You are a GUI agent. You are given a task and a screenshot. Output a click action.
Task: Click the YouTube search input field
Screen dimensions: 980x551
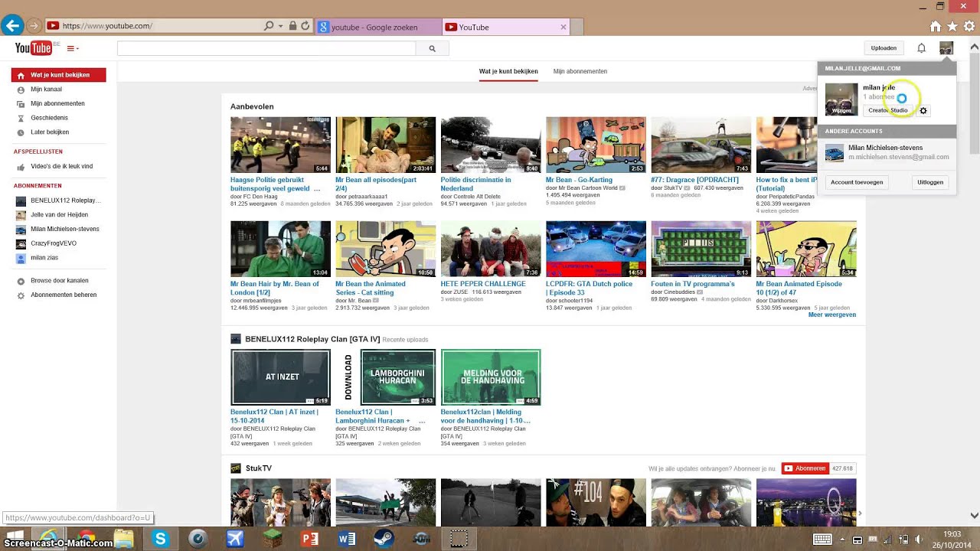[x=266, y=48]
